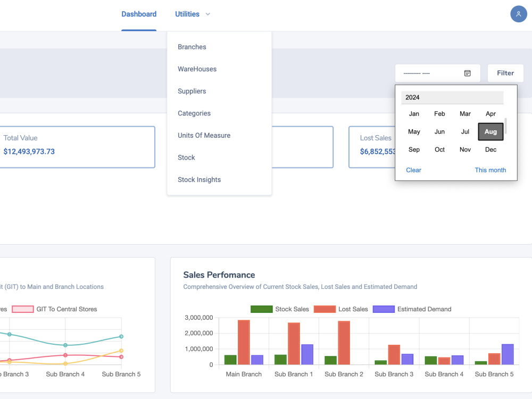This screenshot has height=399, width=532.
Task: Pick Feb in the month picker
Action: click(x=439, y=114)
